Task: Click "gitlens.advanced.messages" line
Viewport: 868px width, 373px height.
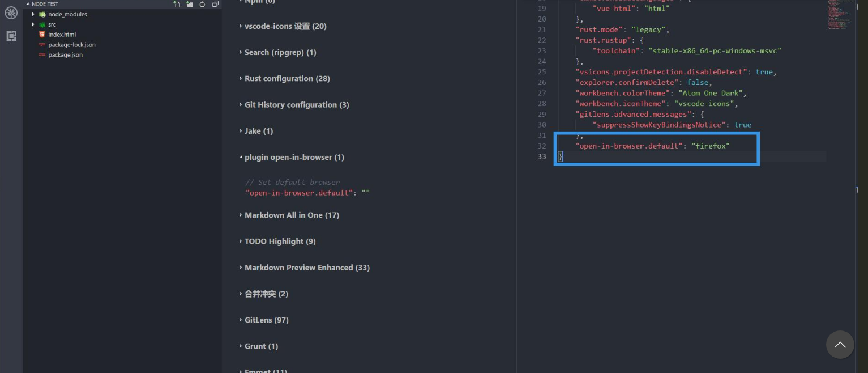Action: point(640,114)
